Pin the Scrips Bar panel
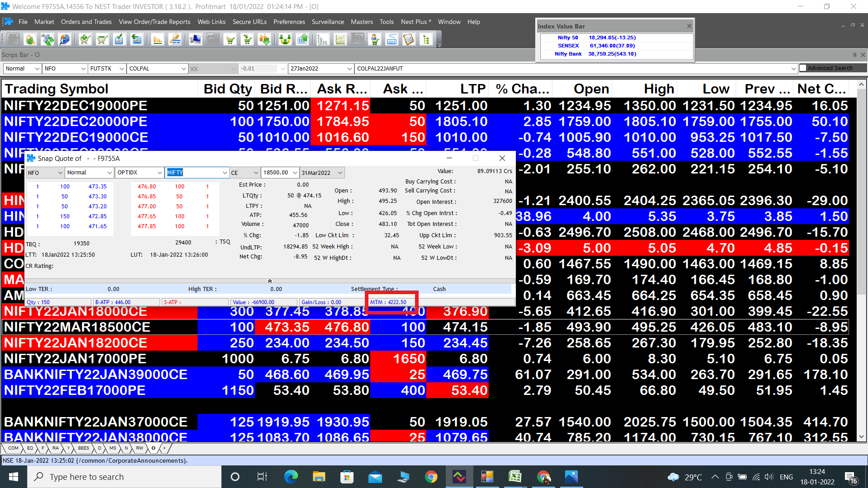The width and height of the screenshot is (868, 488). 854,55
